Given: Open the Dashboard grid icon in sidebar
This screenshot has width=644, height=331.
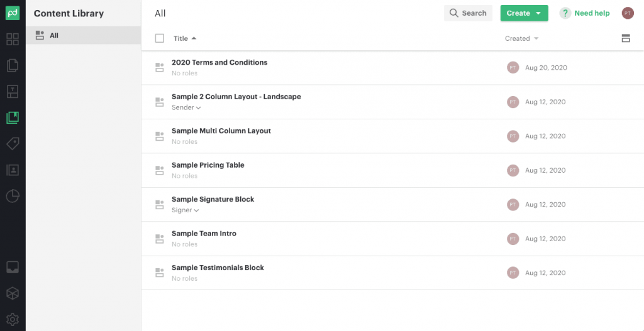Looking at the screenshot, I should point(13,39).
